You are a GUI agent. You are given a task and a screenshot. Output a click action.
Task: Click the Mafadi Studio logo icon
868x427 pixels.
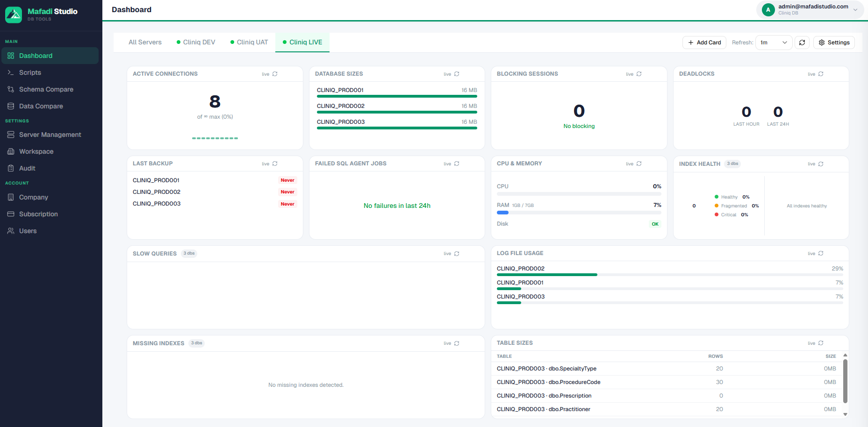click(x=14, y=15)
